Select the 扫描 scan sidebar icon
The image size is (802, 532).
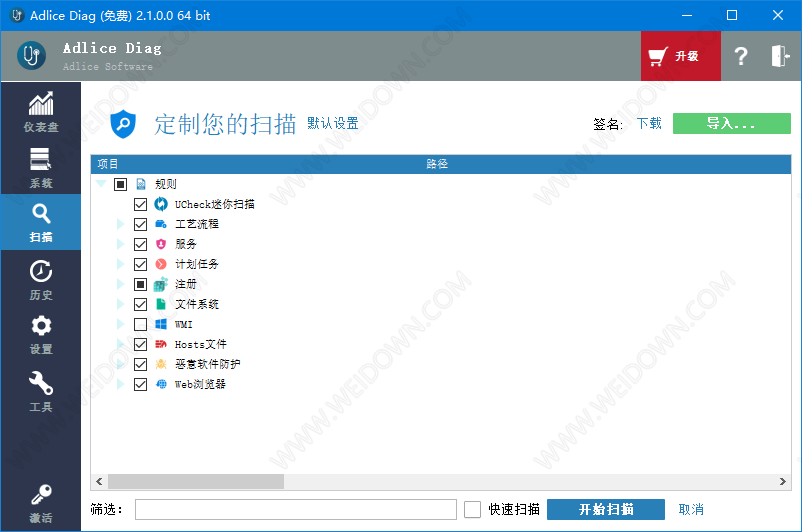coord(41,213)
